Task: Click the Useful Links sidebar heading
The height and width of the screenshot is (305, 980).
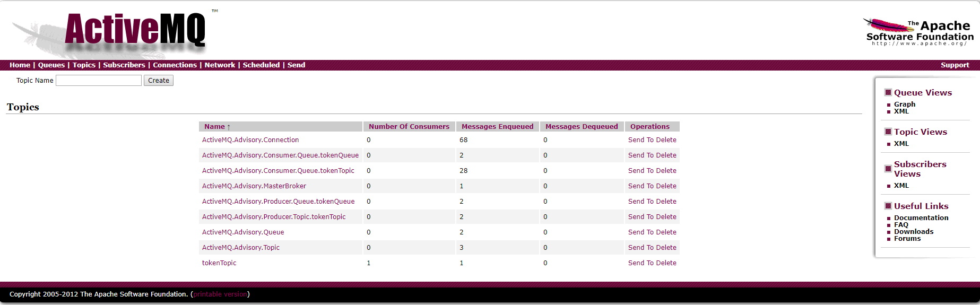Action: pyautogui.click(x=921, y=206)
